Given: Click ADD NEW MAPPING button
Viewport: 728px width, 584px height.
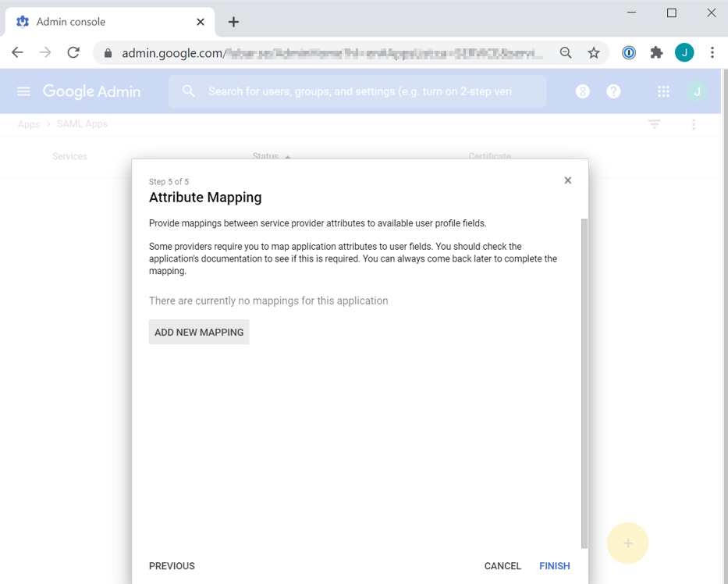Looking at the screenshot, I should [199, 332].
